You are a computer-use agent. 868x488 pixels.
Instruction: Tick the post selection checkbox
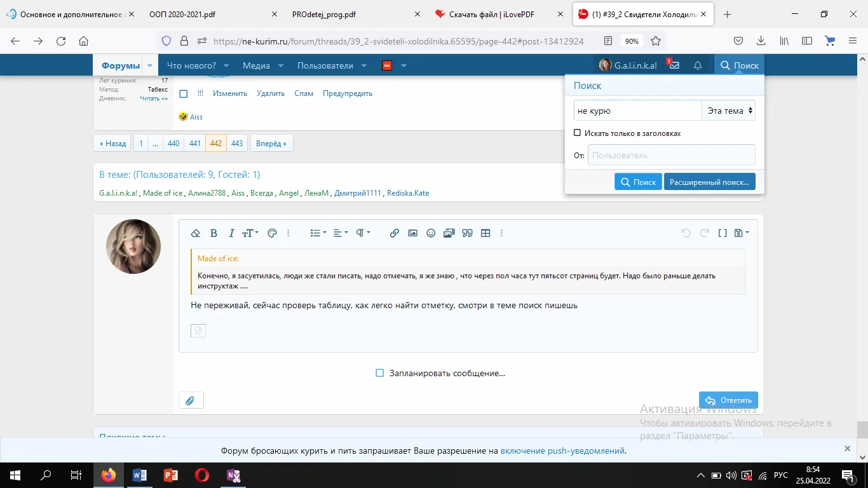(x=184, y=94)
